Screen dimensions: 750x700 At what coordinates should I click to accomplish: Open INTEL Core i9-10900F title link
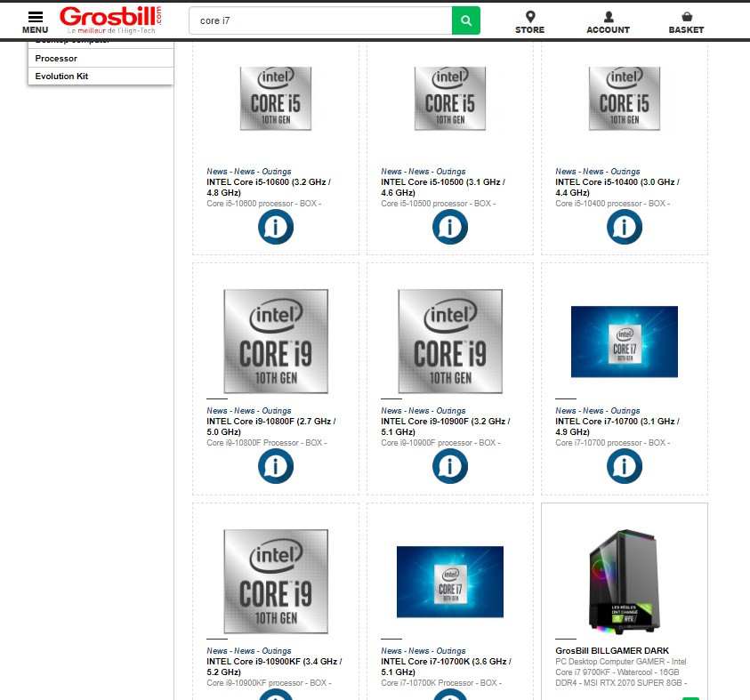tap(446, 427)
